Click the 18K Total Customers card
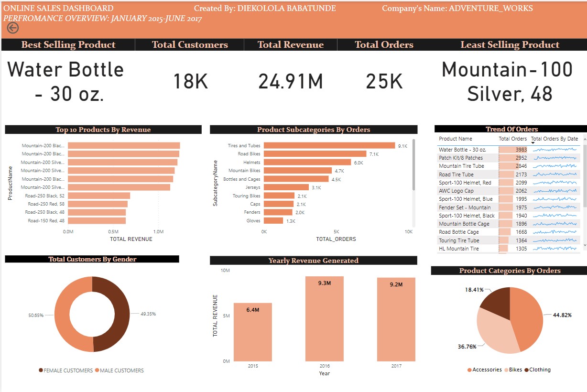 (x=190, y=81)
